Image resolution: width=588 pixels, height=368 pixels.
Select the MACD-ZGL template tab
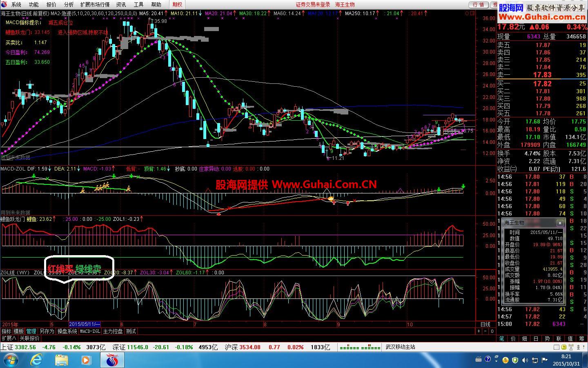90,331
